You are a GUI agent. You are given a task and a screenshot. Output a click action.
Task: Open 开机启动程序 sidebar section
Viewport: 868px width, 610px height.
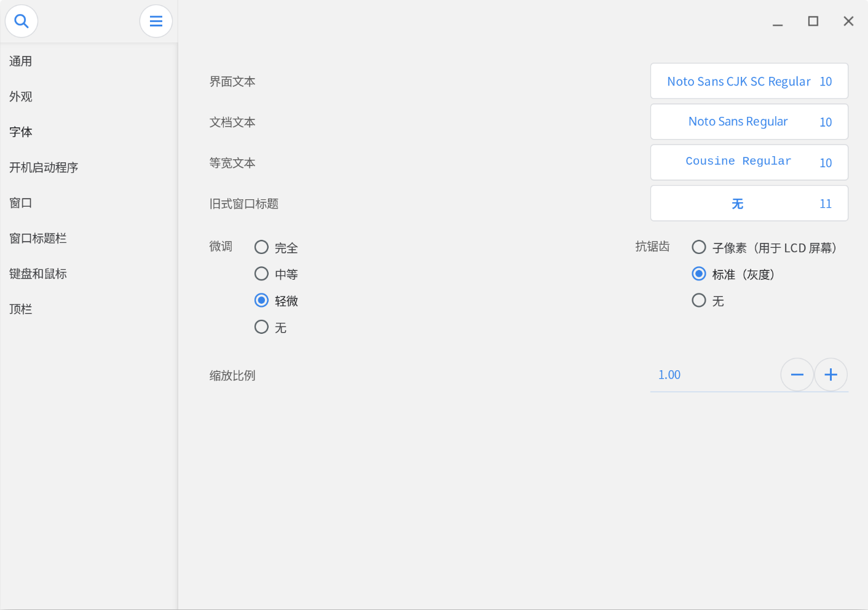click(44, 167)
